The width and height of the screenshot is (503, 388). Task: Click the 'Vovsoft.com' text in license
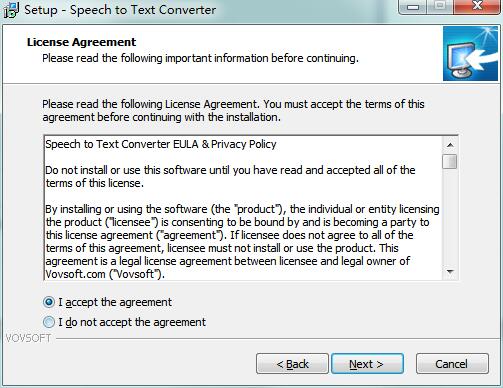tap(75, 274)
